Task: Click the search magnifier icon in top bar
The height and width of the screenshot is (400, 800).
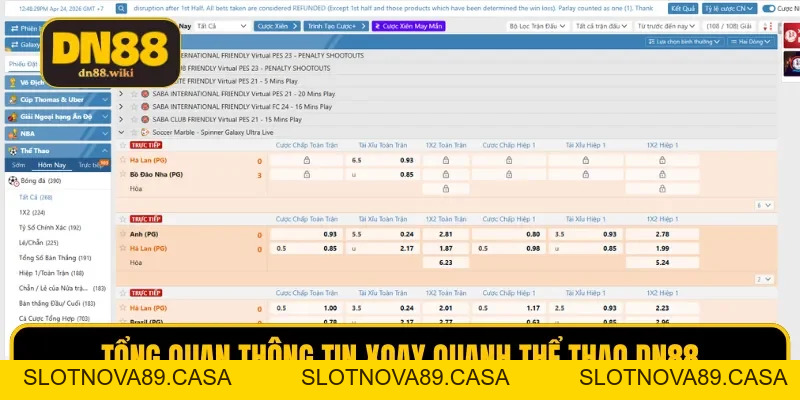Action: [x=121, y=9]
